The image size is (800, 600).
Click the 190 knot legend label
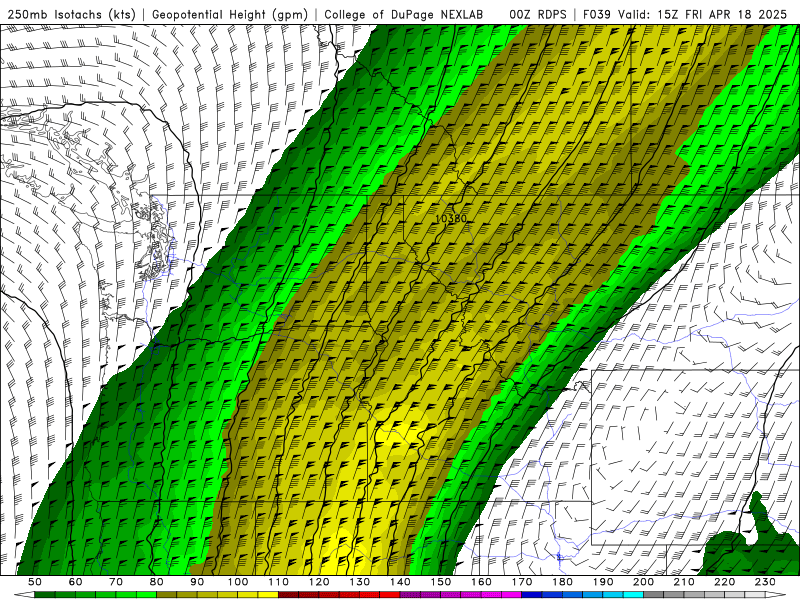pos(603,582)
